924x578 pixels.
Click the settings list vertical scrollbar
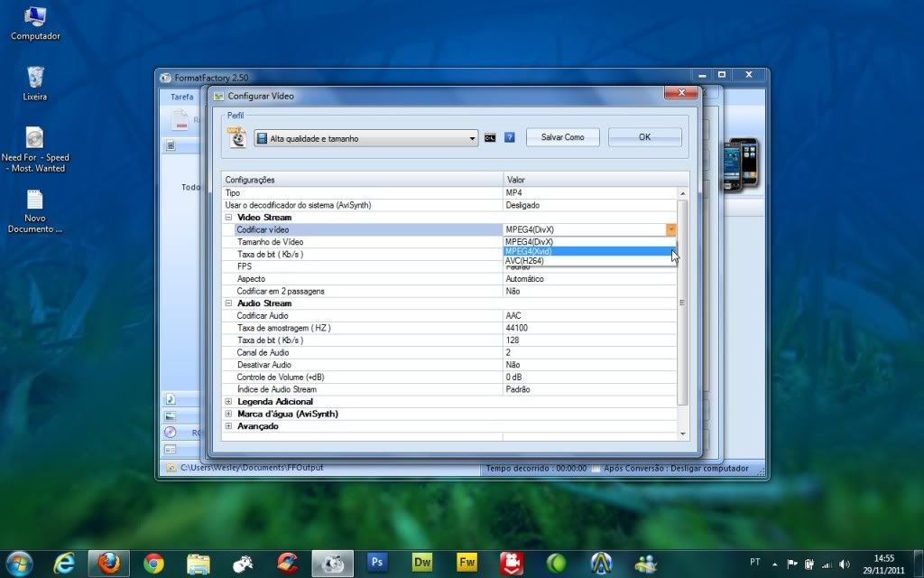click(682, 302)
